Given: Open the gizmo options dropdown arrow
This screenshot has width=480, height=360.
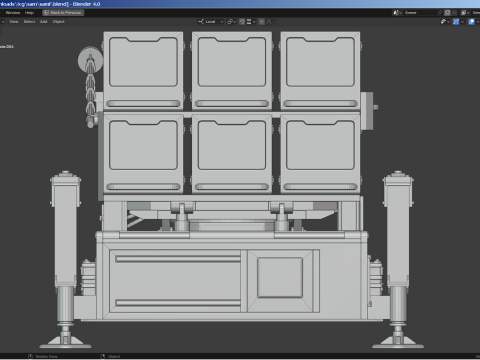Looking at the screenshot, I should (463, 22).
